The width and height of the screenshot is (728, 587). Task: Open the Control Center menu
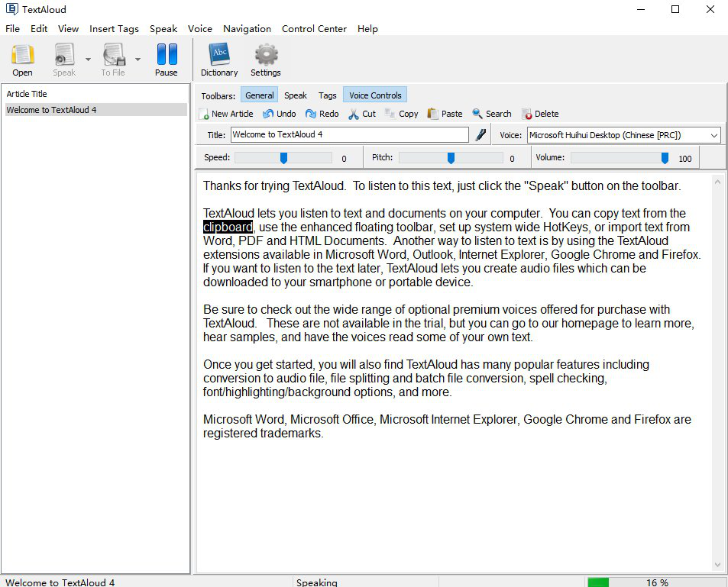click(314, 29)
